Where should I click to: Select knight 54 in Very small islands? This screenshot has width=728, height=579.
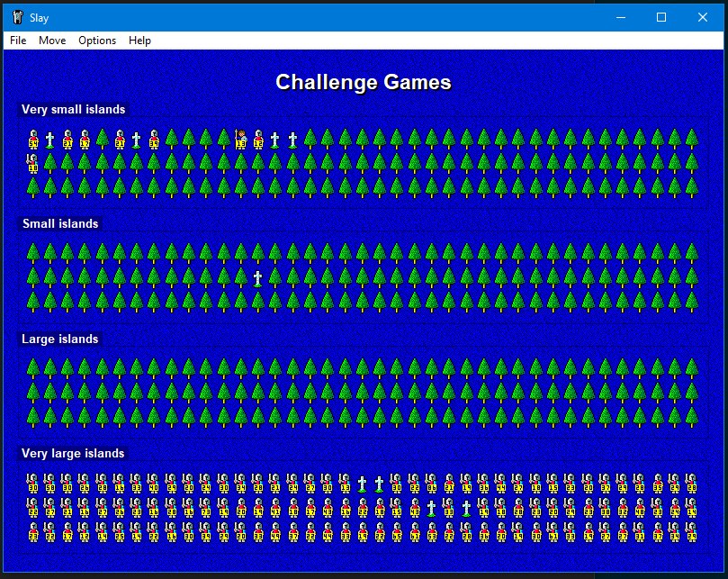click(33, 139)
